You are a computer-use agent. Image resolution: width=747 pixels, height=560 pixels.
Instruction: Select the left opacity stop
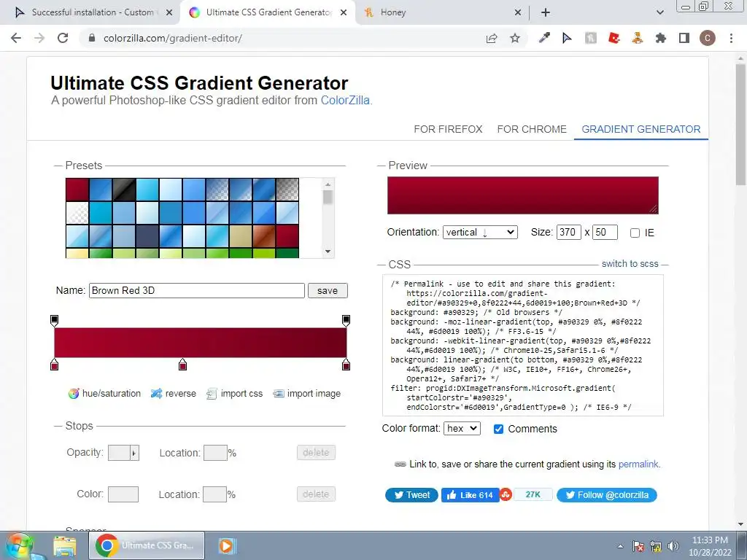54,320
